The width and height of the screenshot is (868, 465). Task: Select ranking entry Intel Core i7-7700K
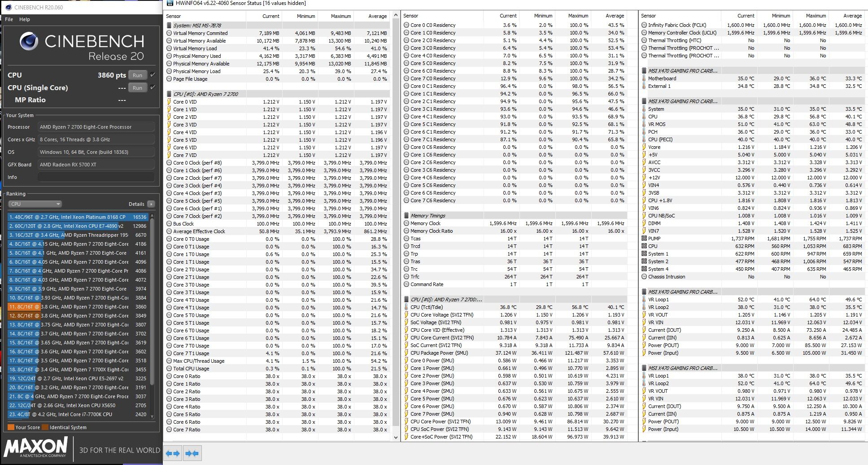78,414
